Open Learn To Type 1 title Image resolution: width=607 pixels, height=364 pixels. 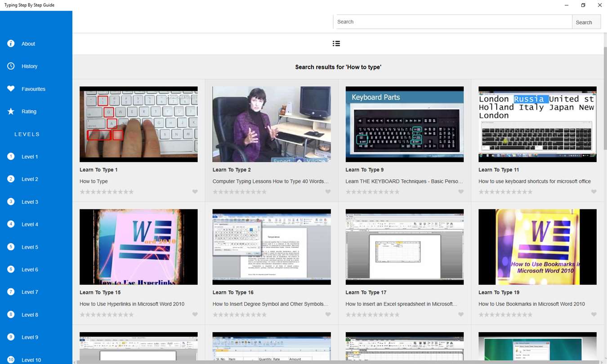[x=98, y=170]
